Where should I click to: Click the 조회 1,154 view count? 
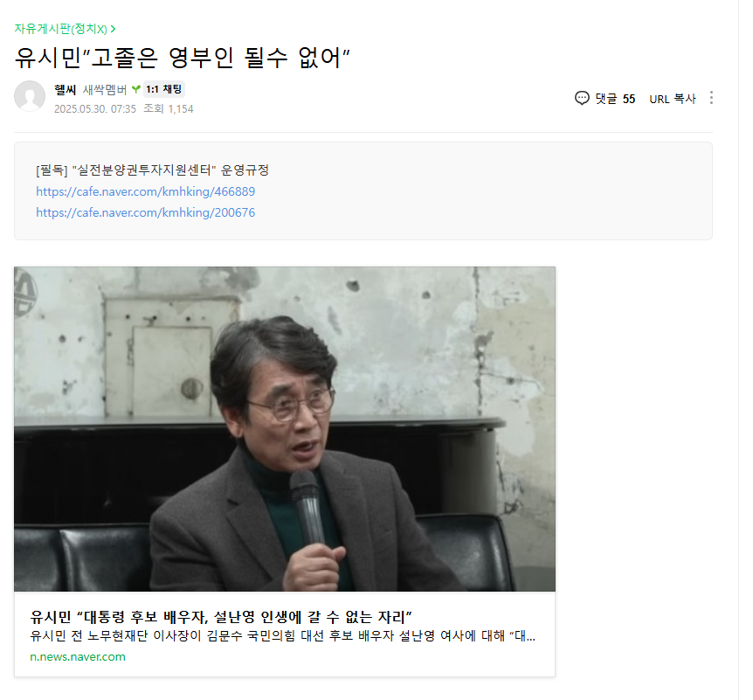(169, 109)
